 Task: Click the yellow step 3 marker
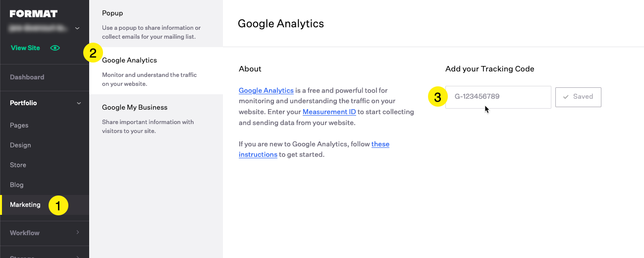coord(437,97)
